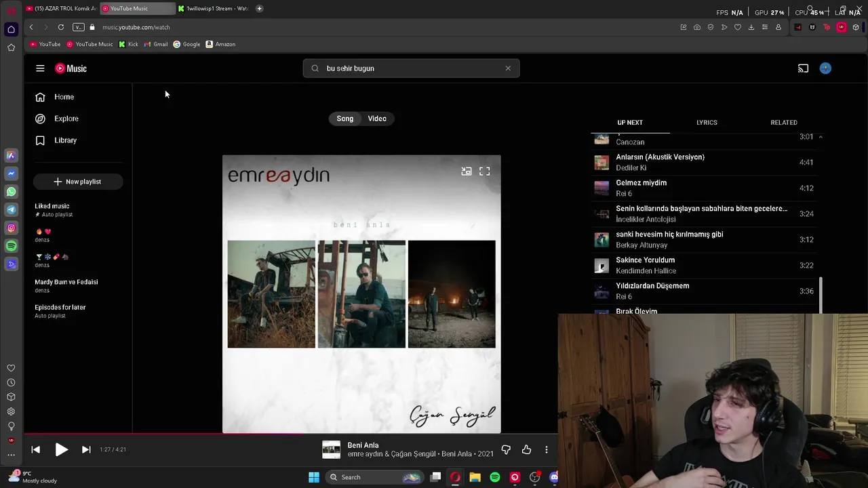Open browser downloads icon
The width and height of the screenshot is (868, 488).
(751, 27)
